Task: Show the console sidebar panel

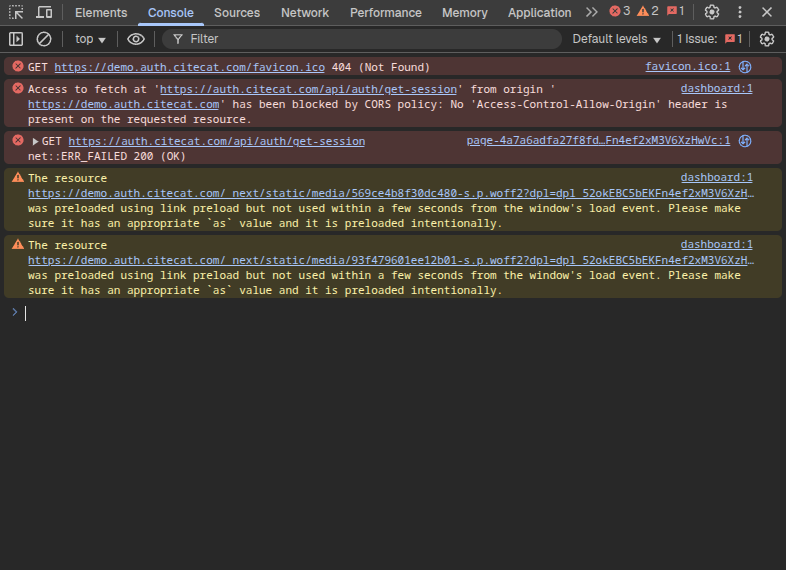Action: click(16, 39)
